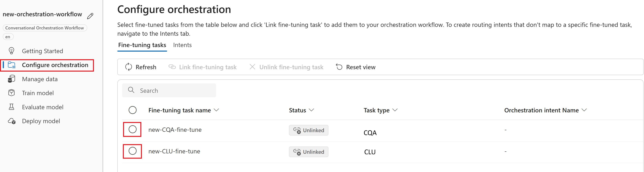The width and height of the screenshot is (644, 172).
Task: Click the Getting Started lightbulb icon
Action: 11,51
